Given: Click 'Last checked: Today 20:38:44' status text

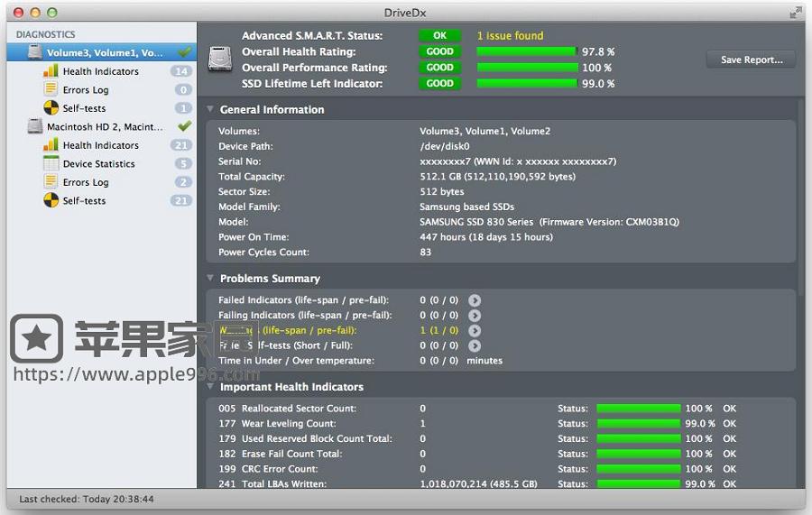Looking at the screenshot, I should (x=87, y=499).
